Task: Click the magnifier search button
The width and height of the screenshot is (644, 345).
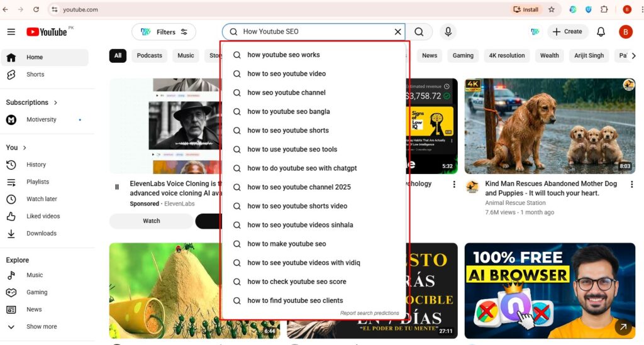Action: tap(418, 32)
